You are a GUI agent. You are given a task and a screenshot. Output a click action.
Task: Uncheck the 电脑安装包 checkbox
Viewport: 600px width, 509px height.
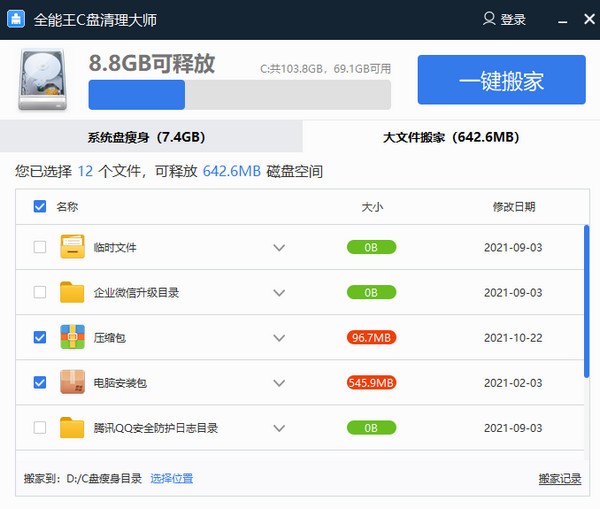pos(40,382)
